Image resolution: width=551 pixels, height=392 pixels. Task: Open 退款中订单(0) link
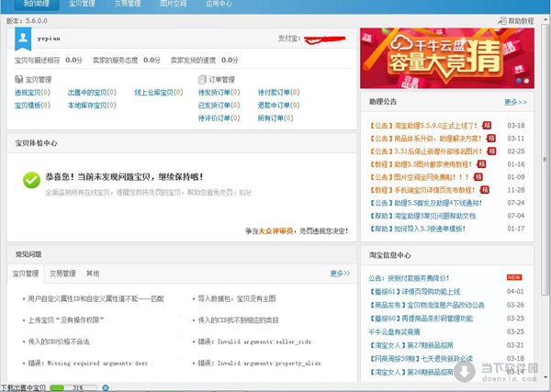click(x=278, y=106)
